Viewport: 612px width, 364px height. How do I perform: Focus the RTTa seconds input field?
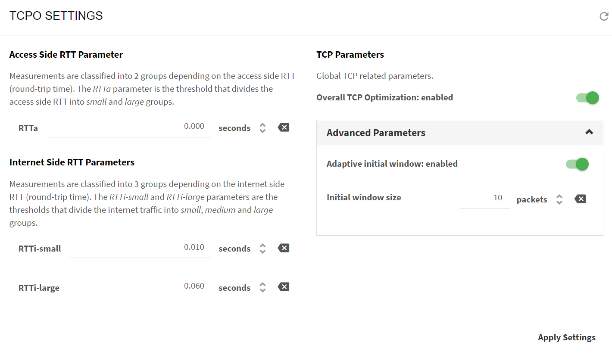tap(128, 127)
